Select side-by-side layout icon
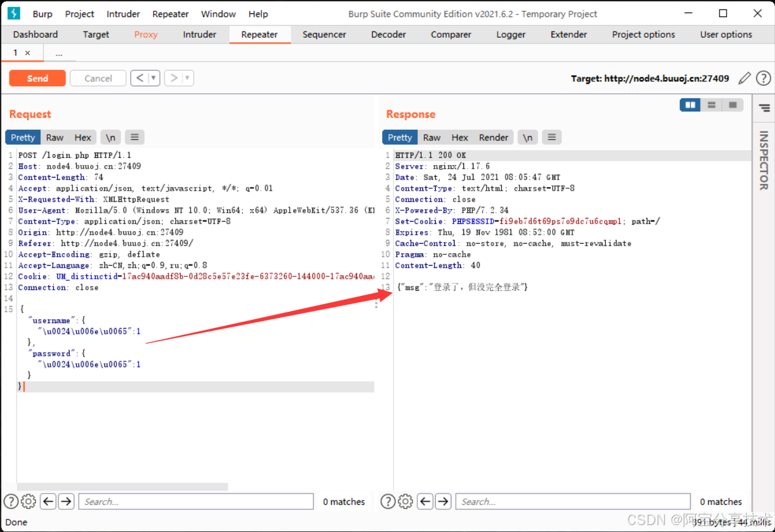 (x=690, y=105)
